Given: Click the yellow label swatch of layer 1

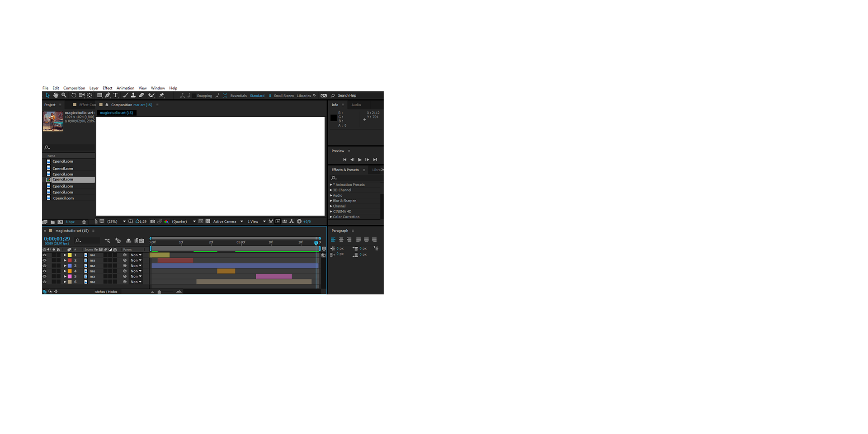Looking at the screenshot, I should [70, 255].
